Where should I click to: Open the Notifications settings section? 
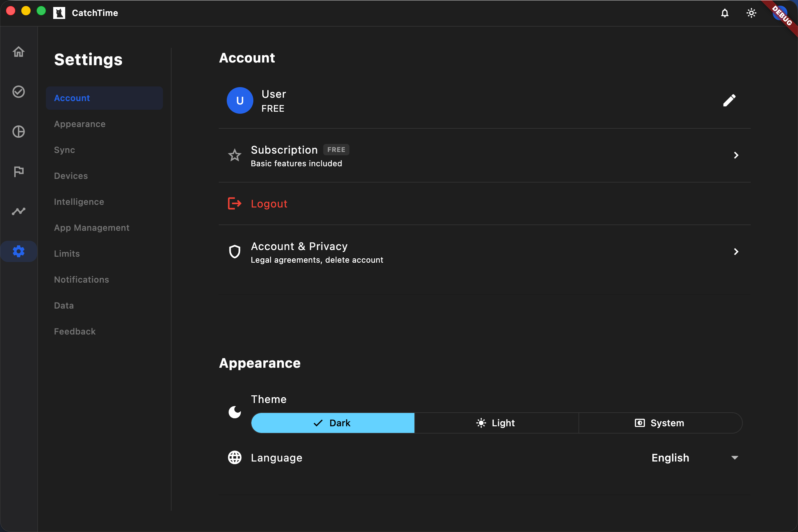81,279
